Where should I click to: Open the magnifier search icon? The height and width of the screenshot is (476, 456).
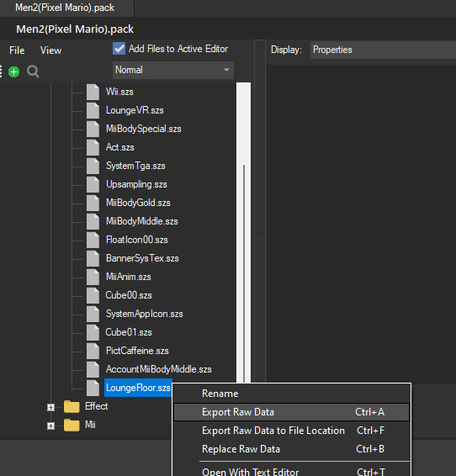pyautogui.click(x=33, y=72)
